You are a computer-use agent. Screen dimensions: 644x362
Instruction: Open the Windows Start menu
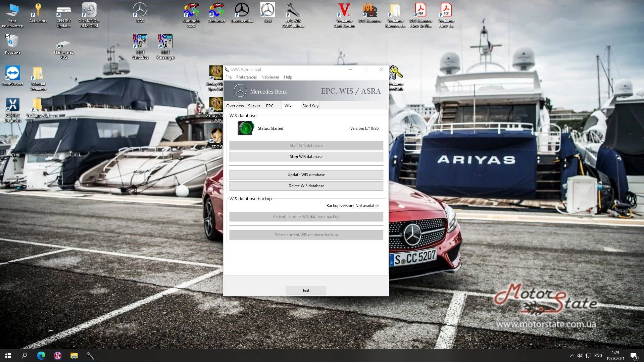8,355
